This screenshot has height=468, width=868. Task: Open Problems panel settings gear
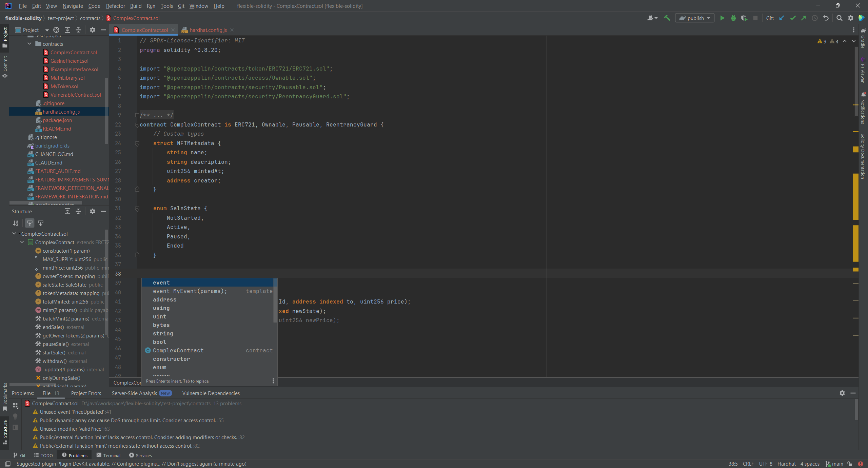click(x=842, y=393)
